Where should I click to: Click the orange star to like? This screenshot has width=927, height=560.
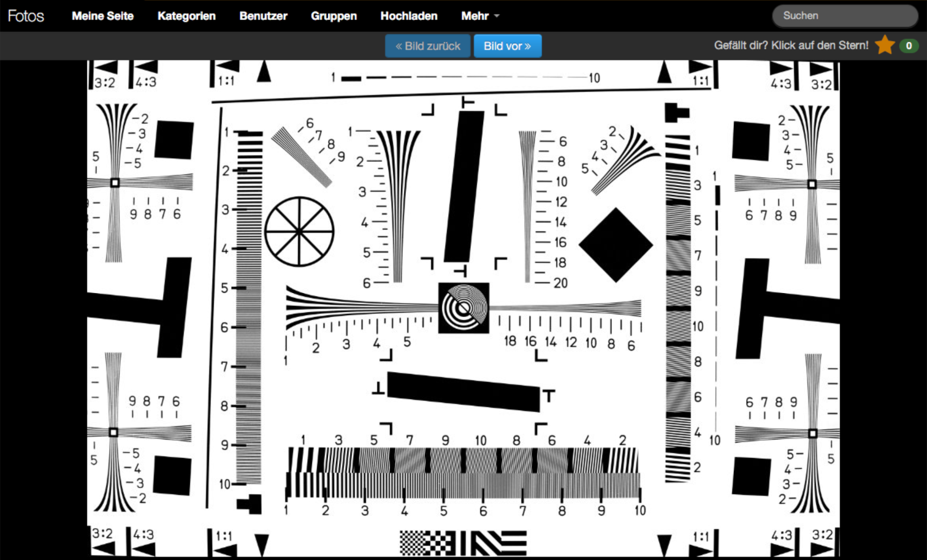pyautogui.click(x=885, y=45)
